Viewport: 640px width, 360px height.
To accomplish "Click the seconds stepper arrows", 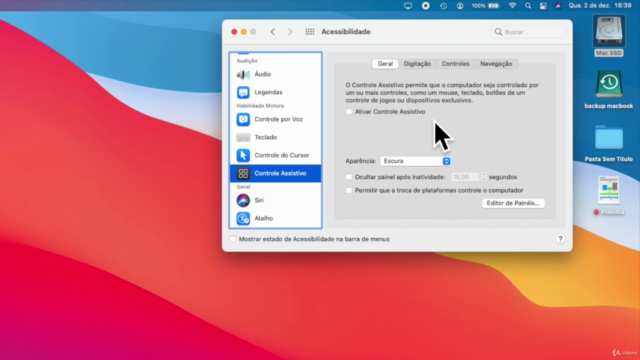I will (484, 177).
